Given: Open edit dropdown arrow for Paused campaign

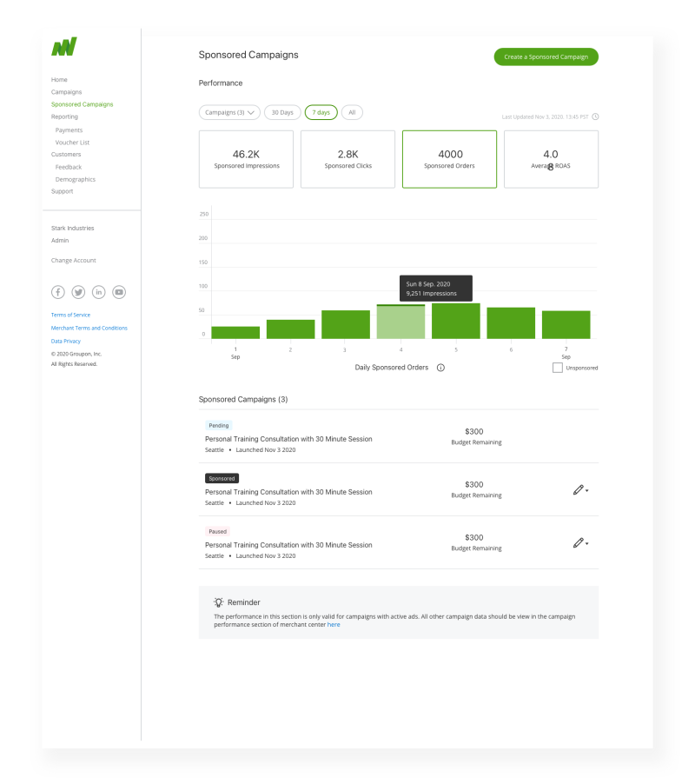Looking at the screenshot, I should point(588,544).
